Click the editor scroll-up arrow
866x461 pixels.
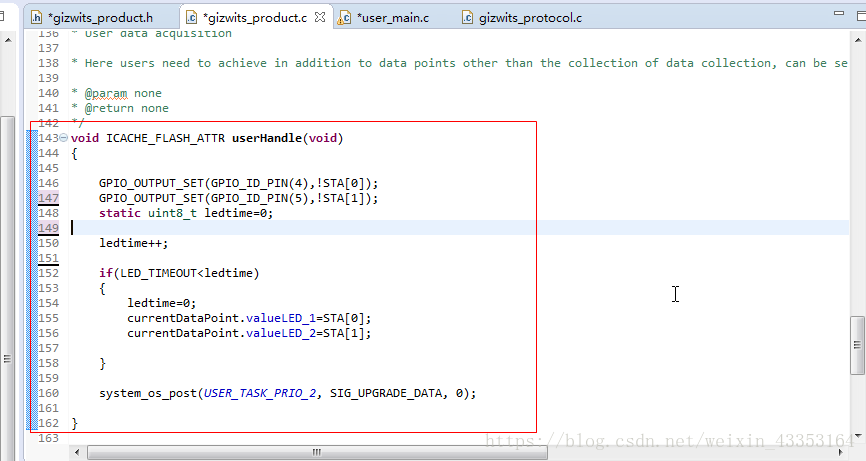(858, 40)
